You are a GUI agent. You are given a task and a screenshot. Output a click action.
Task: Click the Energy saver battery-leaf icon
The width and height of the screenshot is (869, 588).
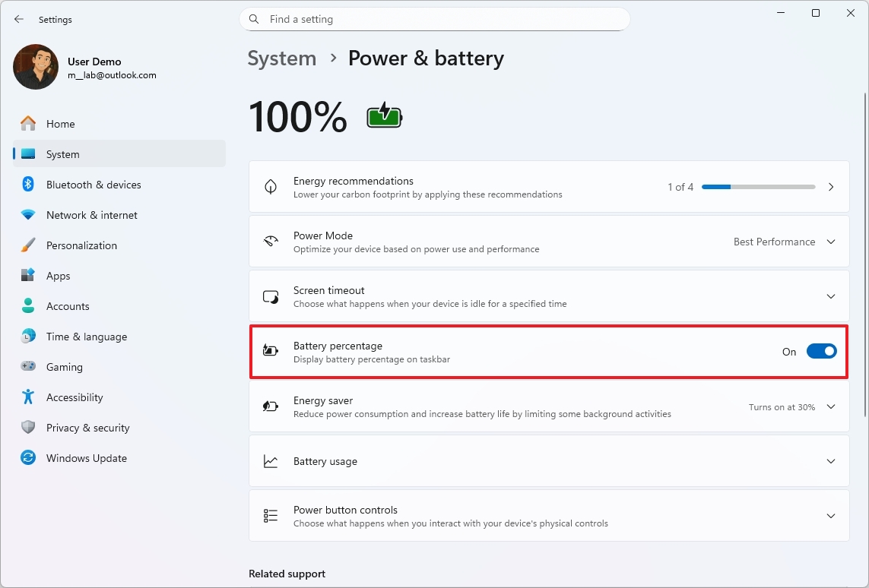click(270, 406)
